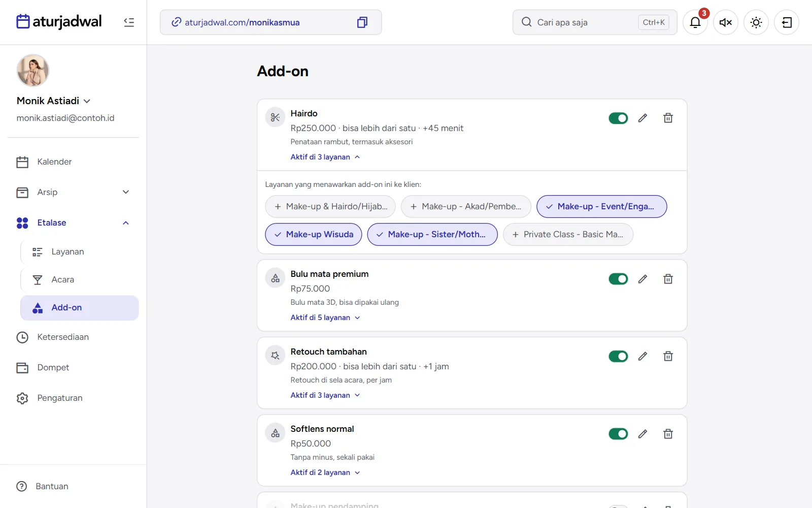Edit the Hairdo add-on
The width and height of the screenshot is (812, 508).
tap(642, 118)
